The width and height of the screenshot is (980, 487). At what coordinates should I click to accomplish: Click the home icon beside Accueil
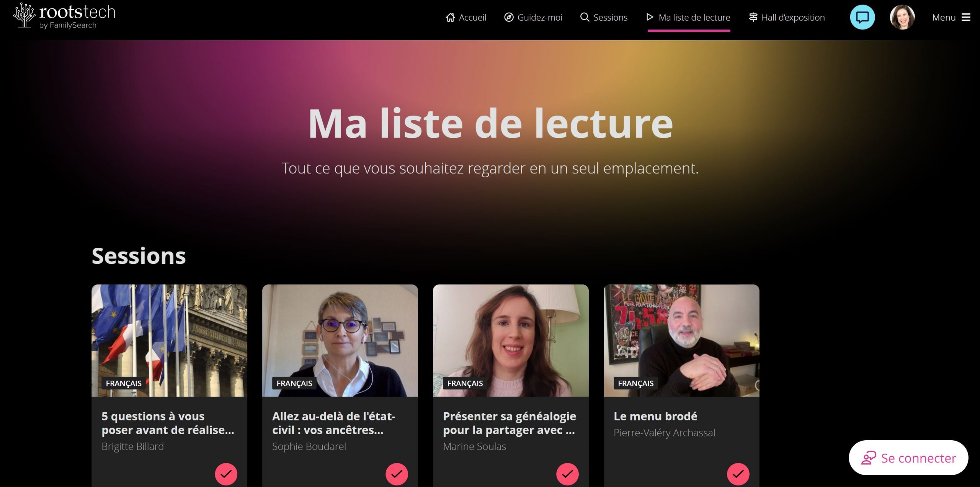450,17
